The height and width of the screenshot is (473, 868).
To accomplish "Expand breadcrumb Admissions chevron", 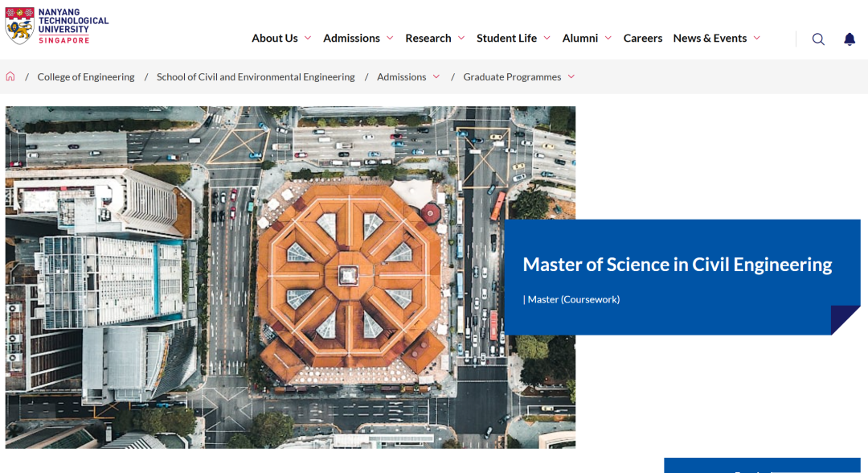I will (x=436, y=76).
